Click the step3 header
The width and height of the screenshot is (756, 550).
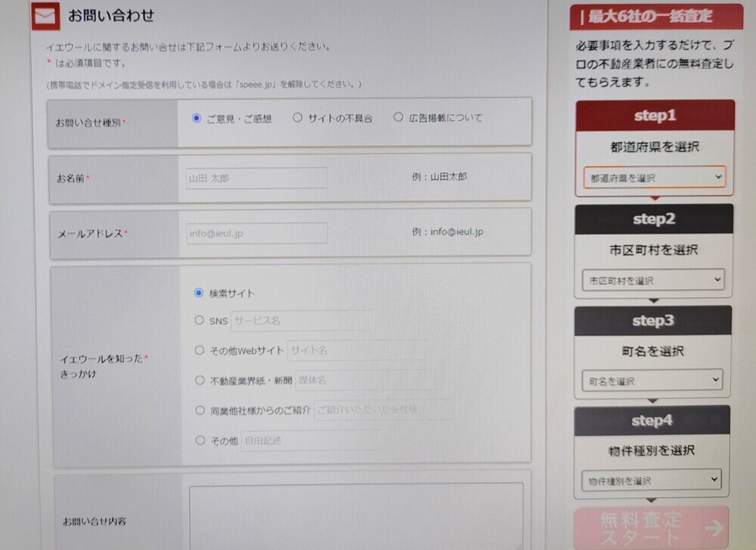tap(653, 321)
